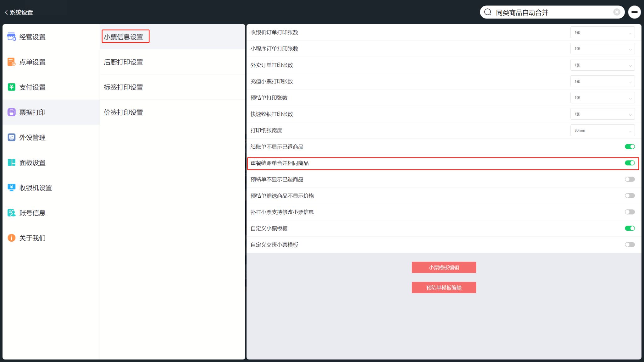Screen dimensions: 644x362
Task: Clear the search box text
Action: 617,12
